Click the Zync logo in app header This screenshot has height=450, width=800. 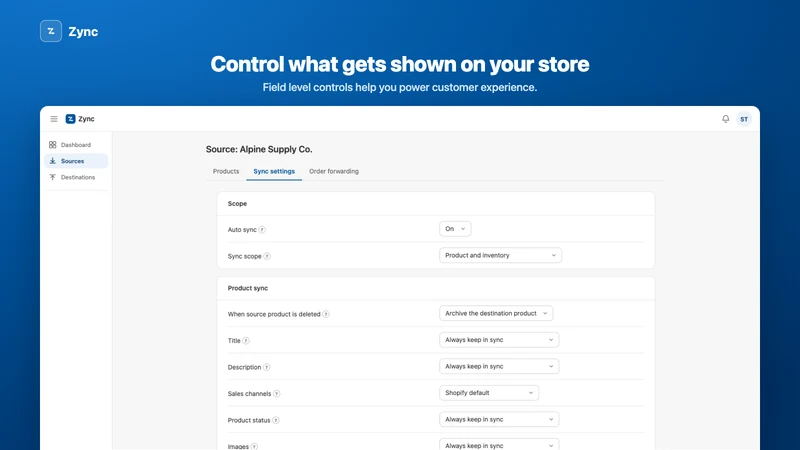coord(70,119)
